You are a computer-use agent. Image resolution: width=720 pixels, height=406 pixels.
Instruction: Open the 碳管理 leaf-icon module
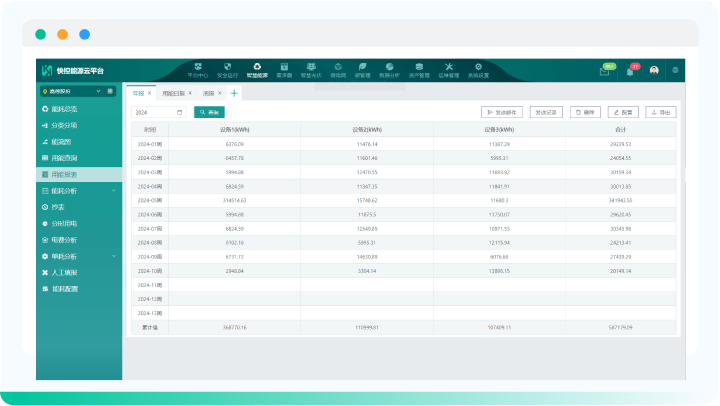click(362, 70)
